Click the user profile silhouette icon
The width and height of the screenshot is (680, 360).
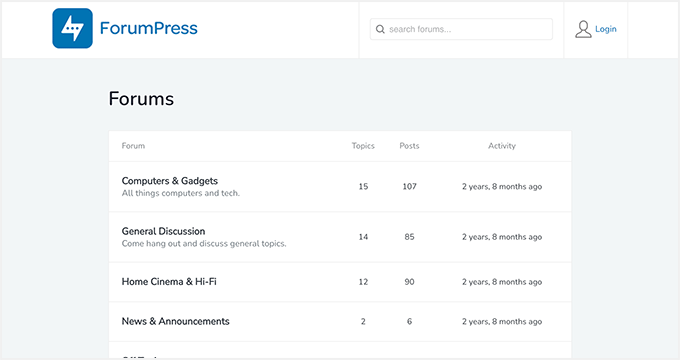tap(583, 29)
